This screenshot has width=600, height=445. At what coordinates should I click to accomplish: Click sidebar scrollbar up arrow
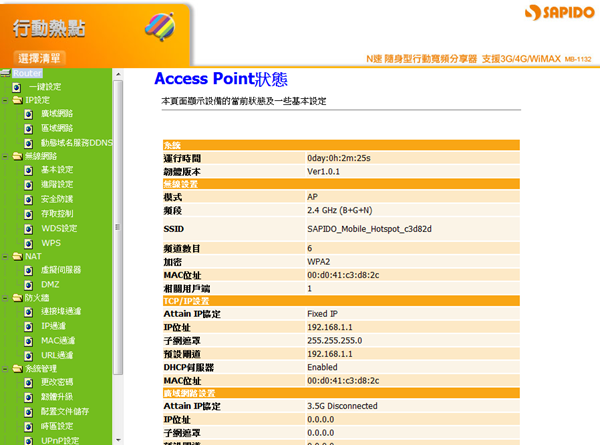pyautogui.click(x=118, y=74)
